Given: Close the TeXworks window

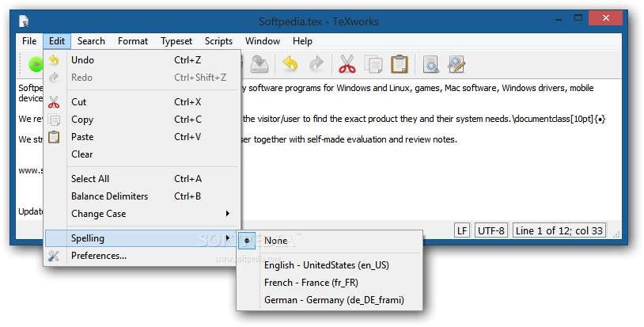Looking at the screenshot, I should click(605, 17).
